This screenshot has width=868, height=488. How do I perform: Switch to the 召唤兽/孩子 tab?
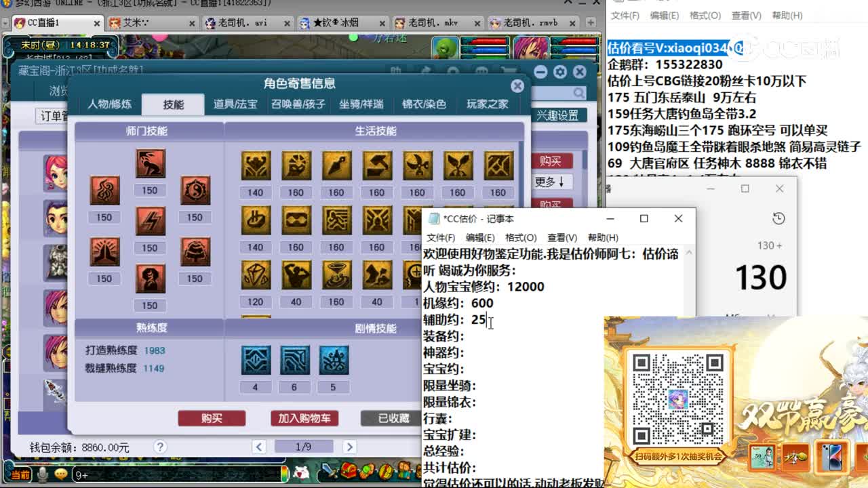pos(298,104)
